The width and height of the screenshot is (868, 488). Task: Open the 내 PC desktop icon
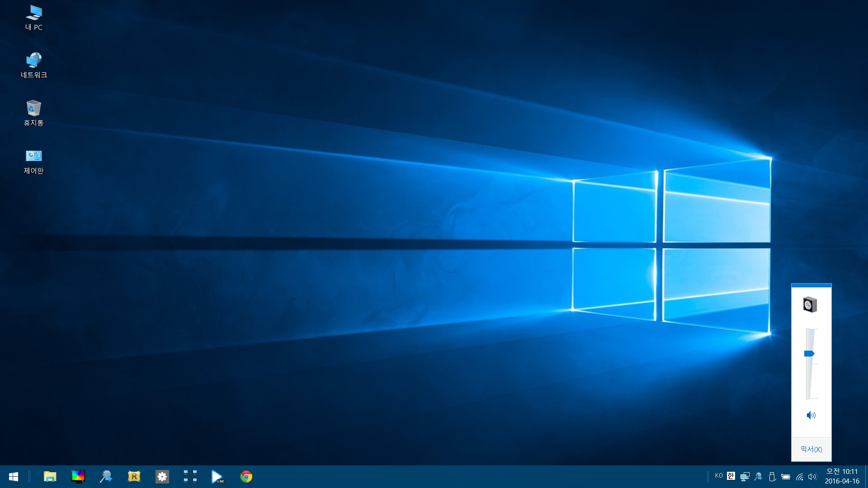point(34,18)
